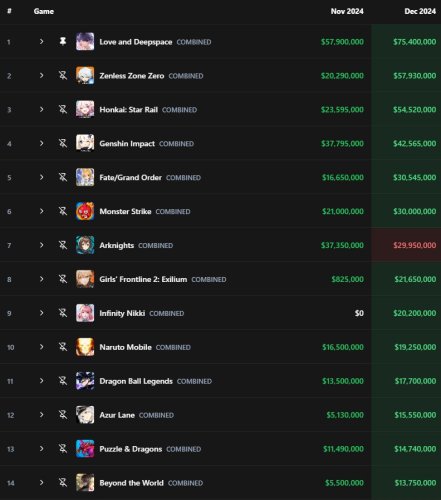Expand the Dragon Ball Legends row chevron
This screenshot has height=500, width=441.
point(41,381)
